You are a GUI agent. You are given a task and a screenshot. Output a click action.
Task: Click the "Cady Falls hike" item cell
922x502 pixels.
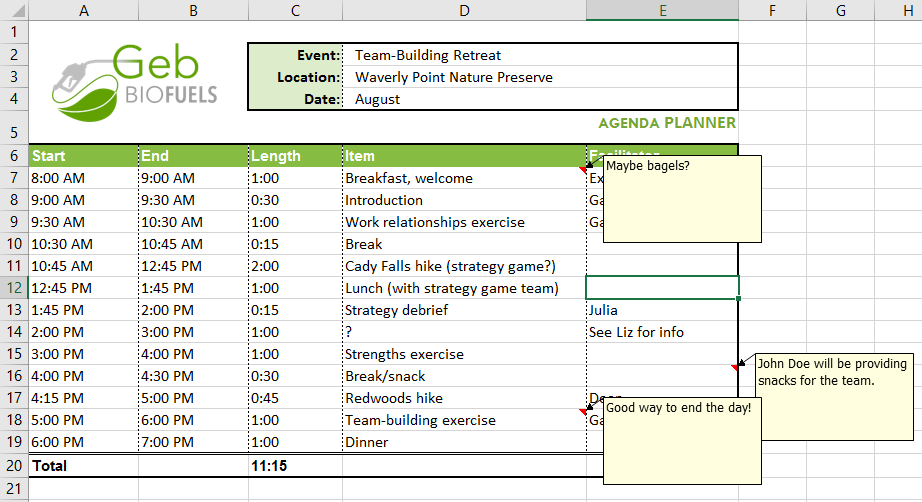(464, 266)
